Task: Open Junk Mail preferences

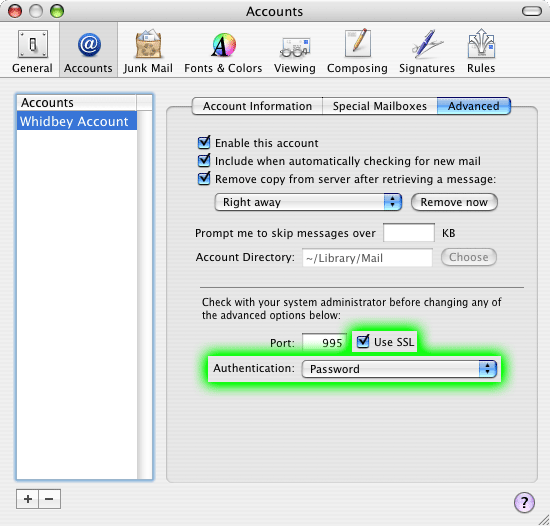Action: pyautogui.click(x=148, y=51)
